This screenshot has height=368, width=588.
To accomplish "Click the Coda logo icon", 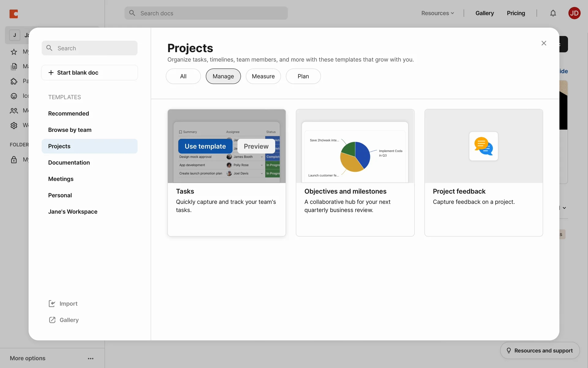I will (x=14, y=14).
